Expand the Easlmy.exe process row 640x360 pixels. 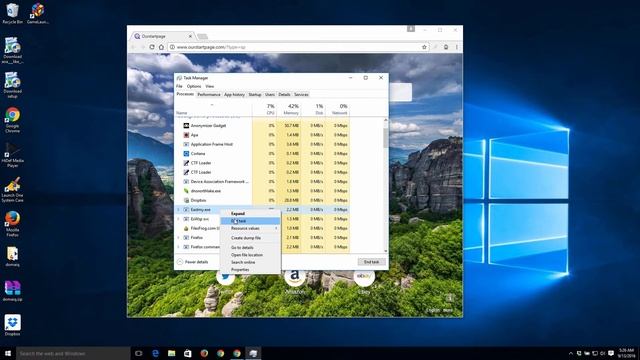tap(178, 209)
